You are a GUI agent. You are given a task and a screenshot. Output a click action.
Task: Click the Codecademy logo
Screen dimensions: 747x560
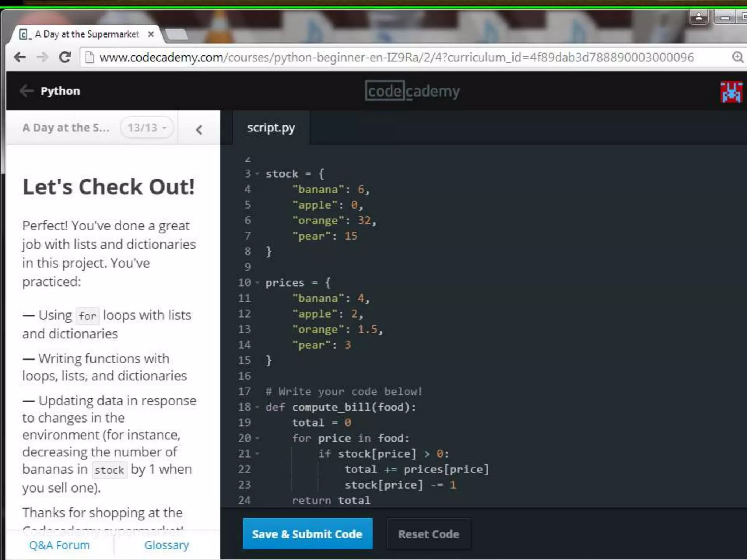[x=412, y=91]
